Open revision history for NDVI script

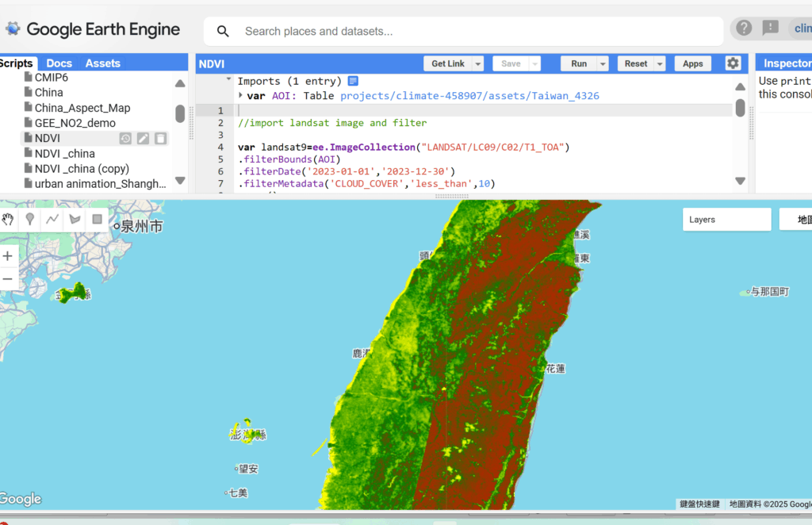125,139
